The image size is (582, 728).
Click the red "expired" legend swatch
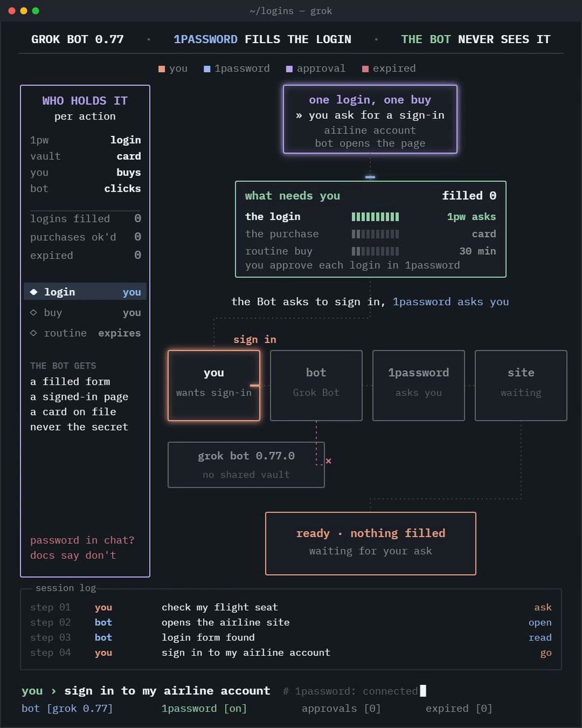click(x=365, y=69)
